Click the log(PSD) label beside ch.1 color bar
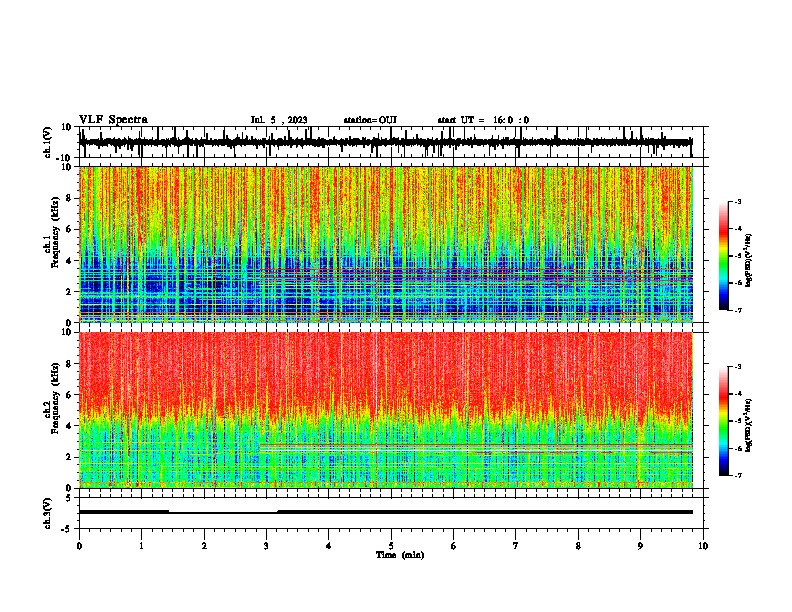The width and height of the screenshot is (792, 612). coord(749,261)
